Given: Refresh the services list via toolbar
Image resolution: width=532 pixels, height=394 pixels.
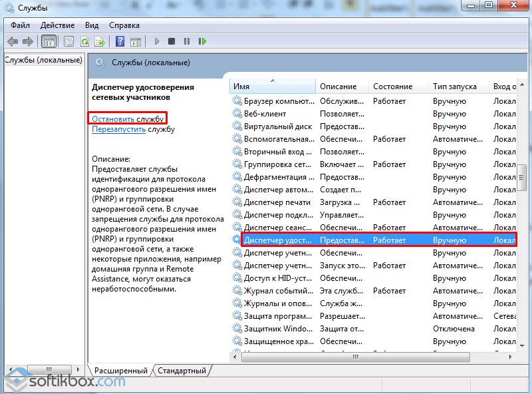Looking at the screenshot, I should 84,42.
